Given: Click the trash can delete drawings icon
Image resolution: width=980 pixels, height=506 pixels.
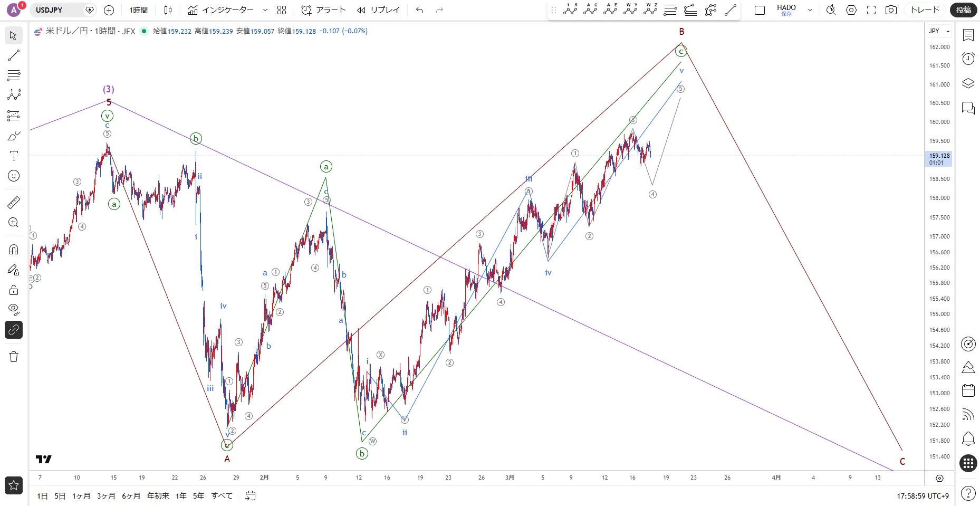Looking at the screenshot, I should coord(14,357).
